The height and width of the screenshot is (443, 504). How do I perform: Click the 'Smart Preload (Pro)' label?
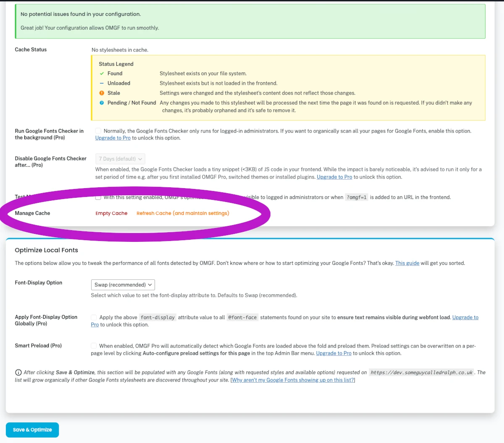click(38, 346)
